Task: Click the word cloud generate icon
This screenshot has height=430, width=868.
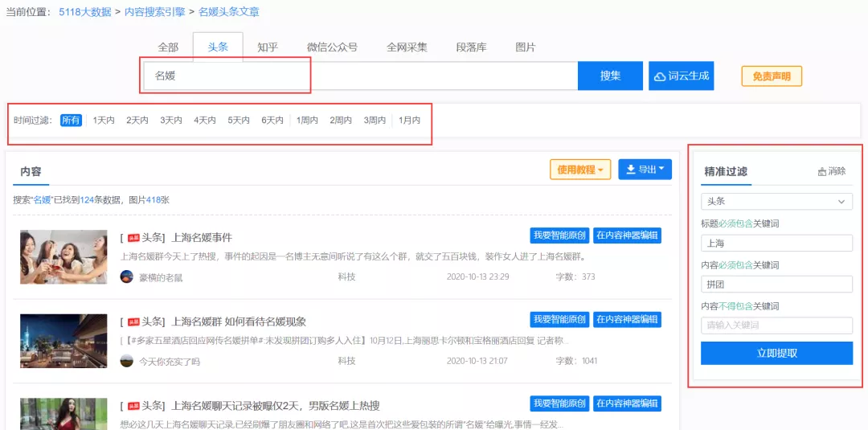Action: (x=661, y=76)
